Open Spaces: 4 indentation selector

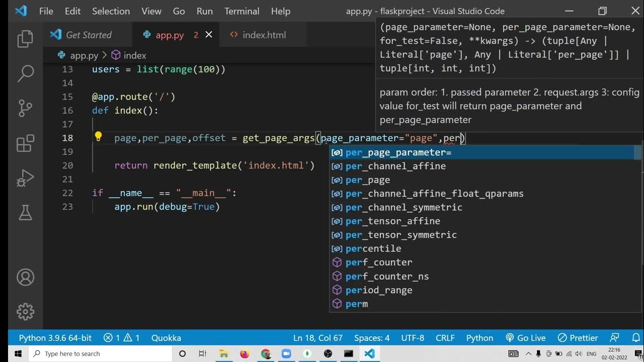click(x=372, y=338)
